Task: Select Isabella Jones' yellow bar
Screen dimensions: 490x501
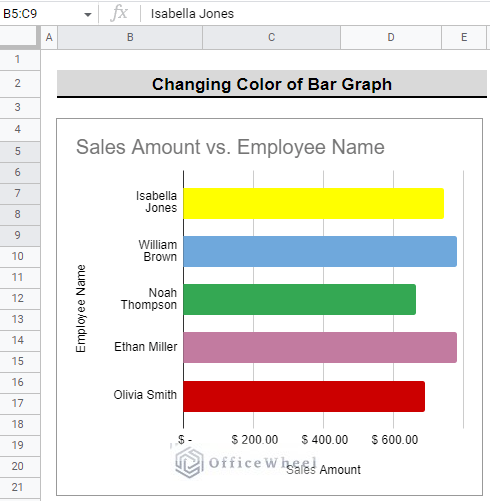Action: pos(314,203)
